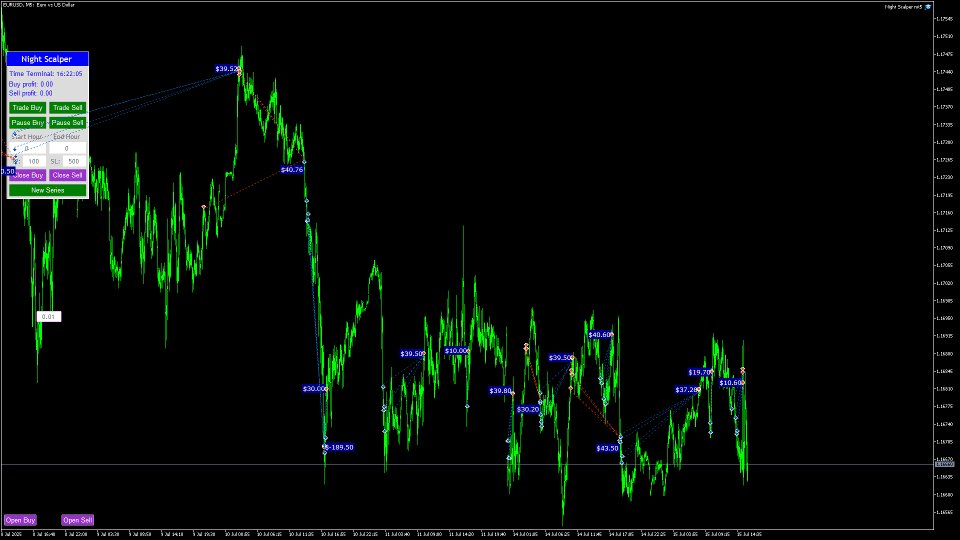The image size is (960, 540).
Task: Click the current price marker on price scale
Action: (944, 465)
